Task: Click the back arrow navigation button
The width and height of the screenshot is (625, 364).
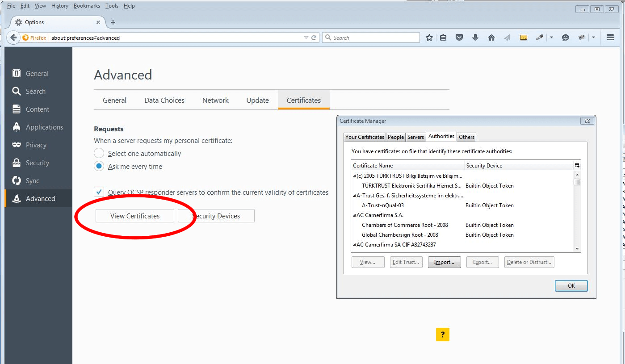Action: point(14,38)
